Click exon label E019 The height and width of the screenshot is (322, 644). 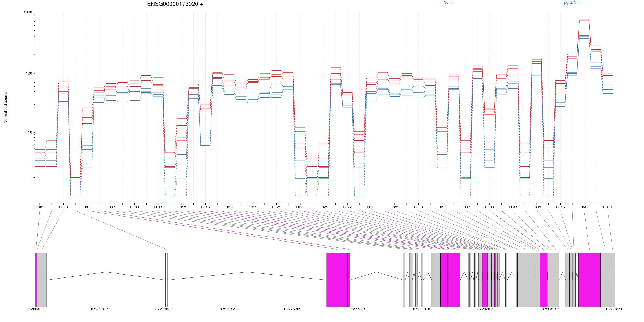coord(253,207)
